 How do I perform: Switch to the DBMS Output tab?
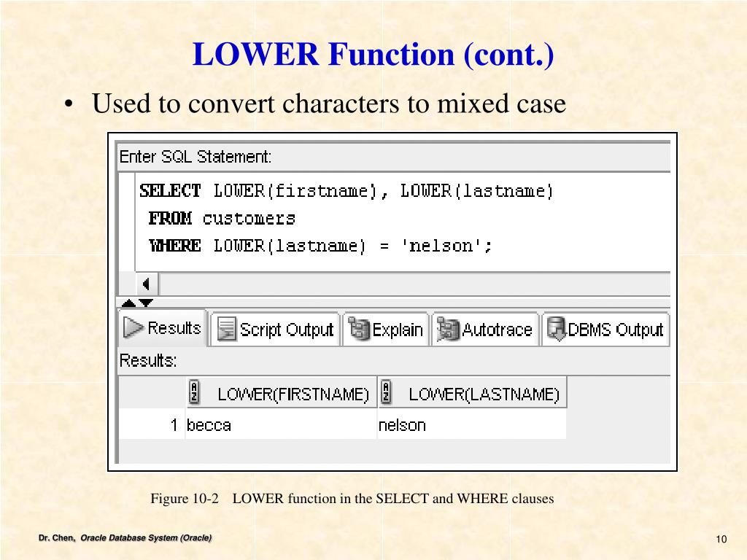(605, 329)
